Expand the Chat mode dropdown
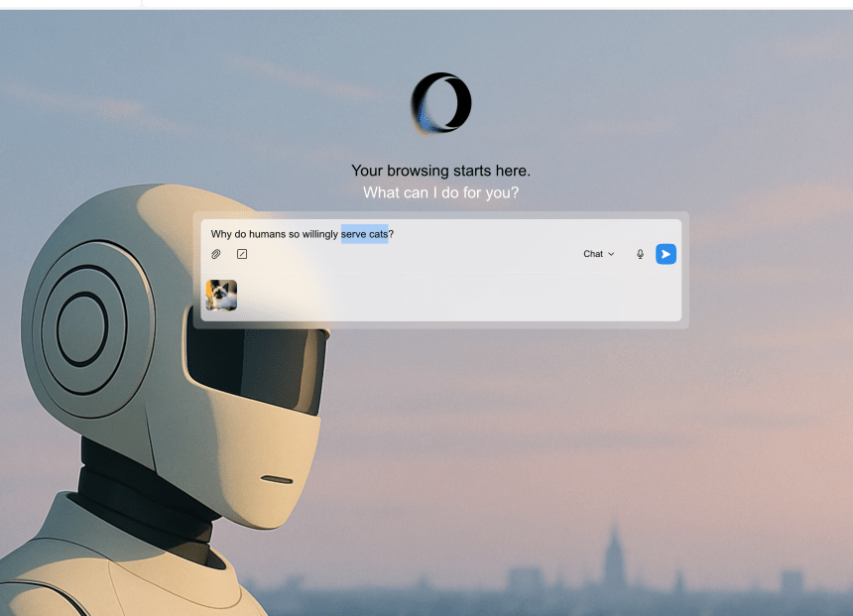The height and width of the screenshot is (616, 853). point(598,254)
